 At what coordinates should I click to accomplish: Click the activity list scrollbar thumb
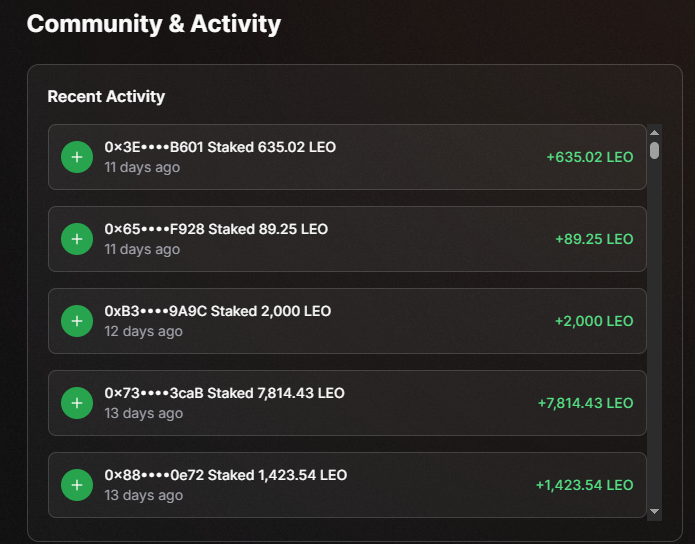654,150
